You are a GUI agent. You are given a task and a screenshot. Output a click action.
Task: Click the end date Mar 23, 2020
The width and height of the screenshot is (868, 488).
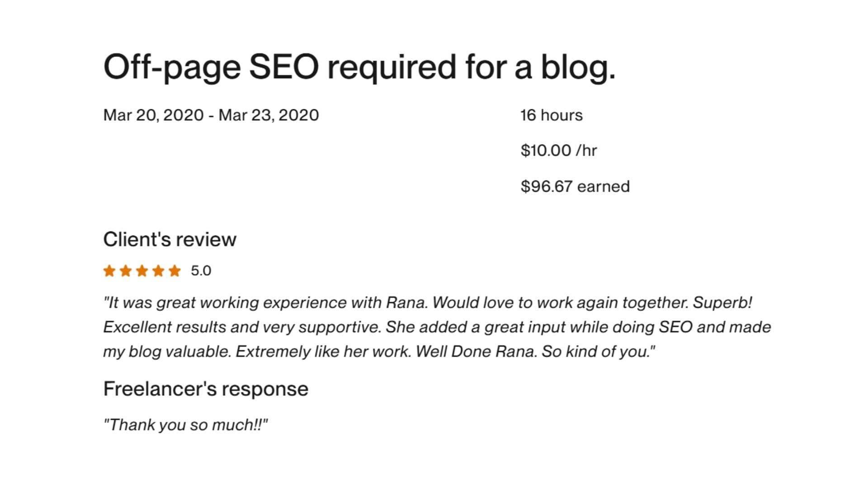point(269,115)
